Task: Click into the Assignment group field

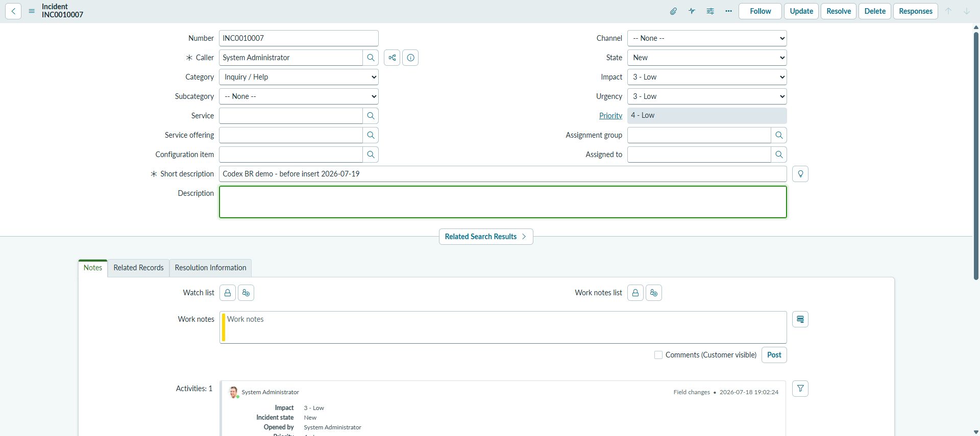Action: 699,135
